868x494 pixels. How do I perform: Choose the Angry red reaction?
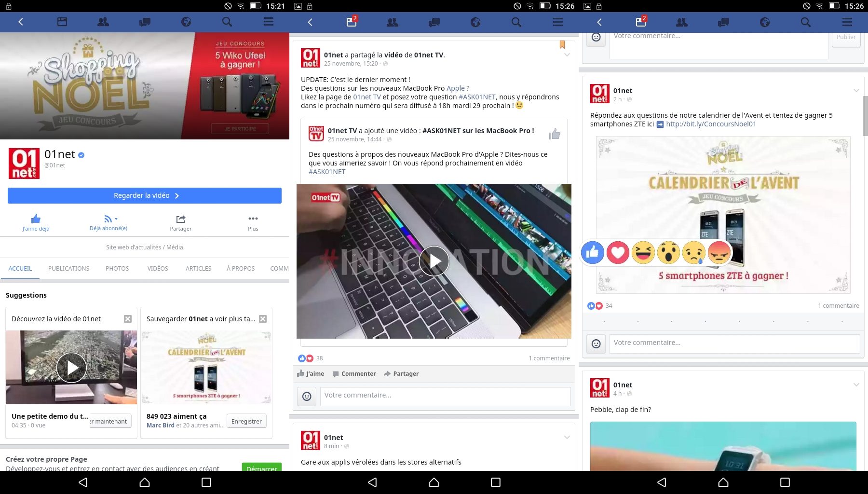point(719,252)
